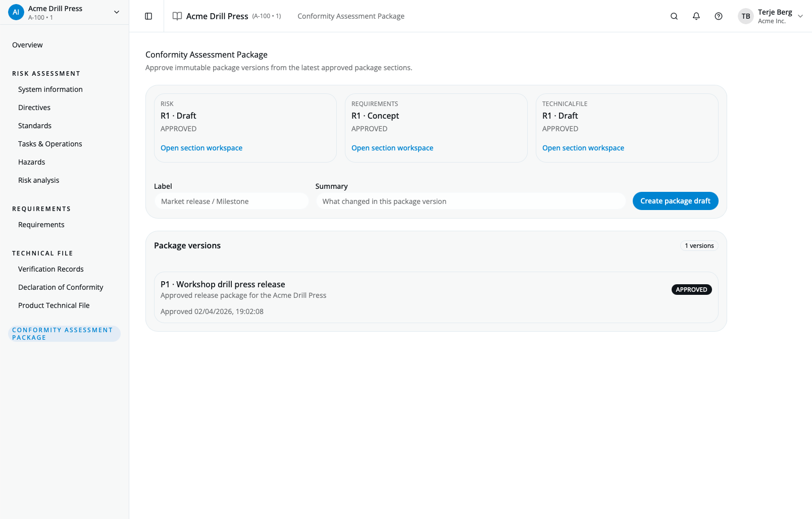
Task: Click the Create package draft button
Action: pos(675,201)
